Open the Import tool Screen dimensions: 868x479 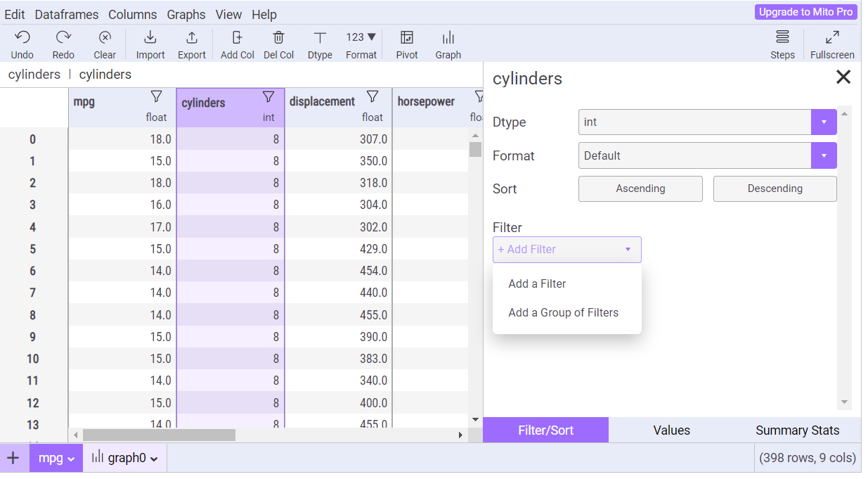coord(150,38)
